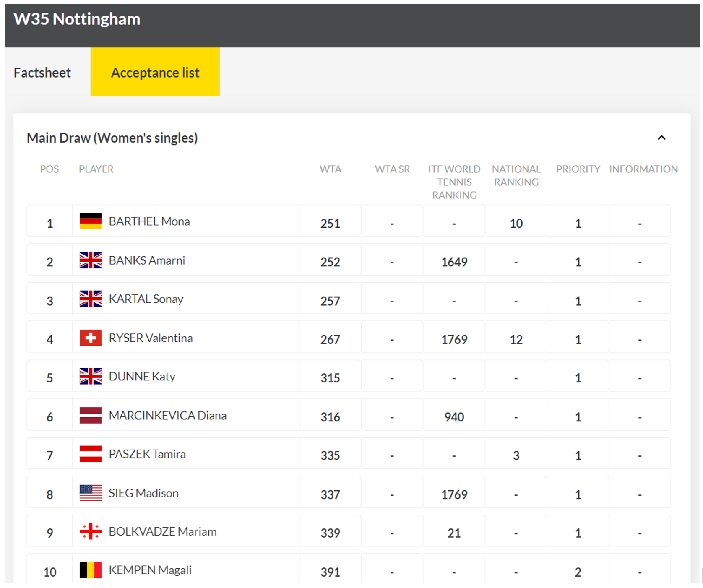Select the Acceptance list tab
The height and width of the screenshot is (588, 703).
point(155,72)
